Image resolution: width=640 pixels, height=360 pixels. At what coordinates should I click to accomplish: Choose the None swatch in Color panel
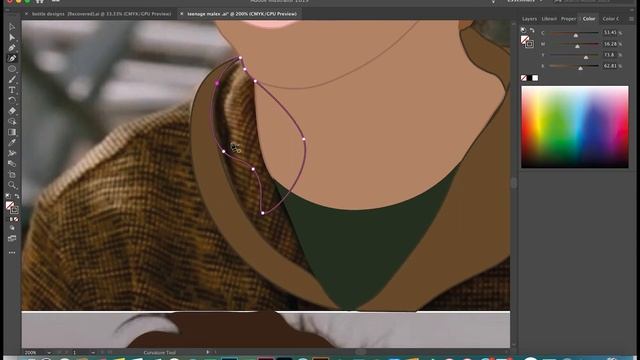(x=524, y=78)
